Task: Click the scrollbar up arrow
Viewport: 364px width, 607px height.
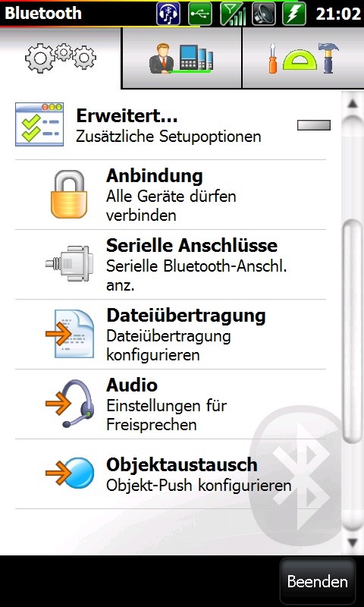Action: click(353, 103)
